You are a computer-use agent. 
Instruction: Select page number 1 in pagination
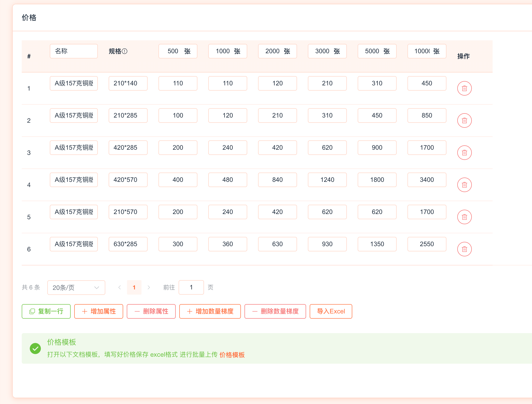click(x=134, y=287)
